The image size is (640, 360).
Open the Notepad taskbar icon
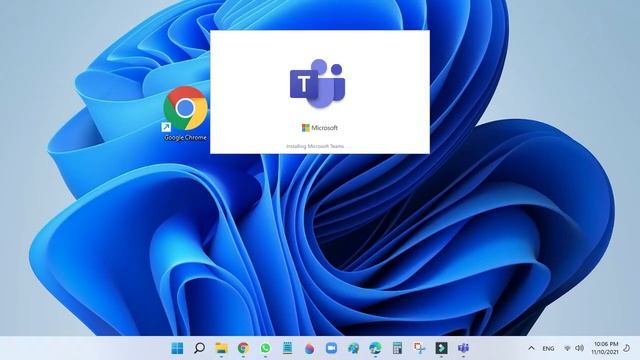pyautogui.click(x=287, y=348)
